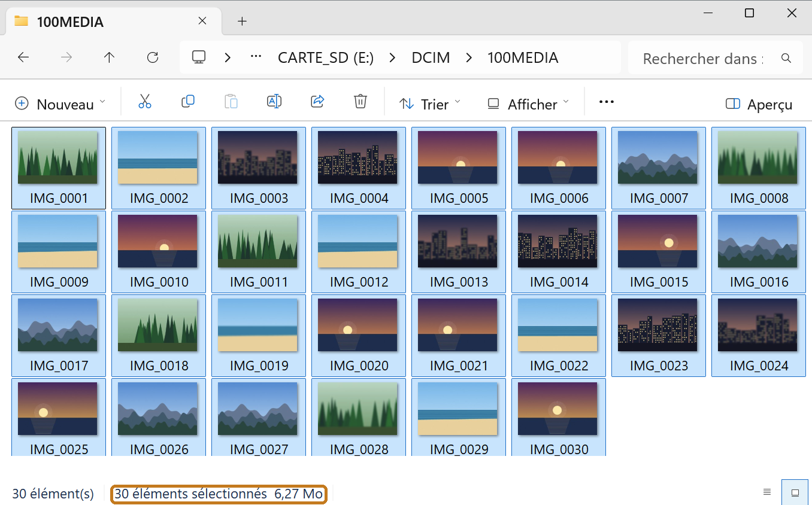Image resolution: width=812 pixels, height=505 pixels.
Task: Navigate to DCIM breadcrumb
Action: [431, 57]
